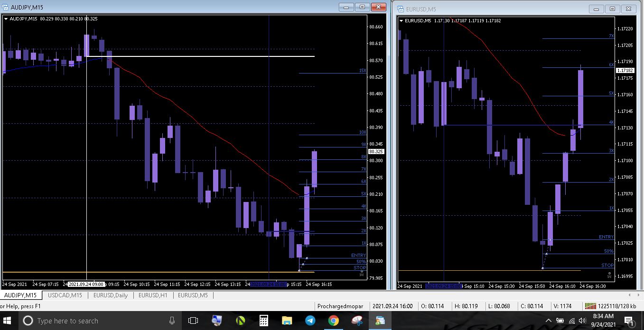Viewport: 644px width, 330px height.
Task: Open the Calculator from the taskbar
Action: pyautogui.click(x=264, y=321)
